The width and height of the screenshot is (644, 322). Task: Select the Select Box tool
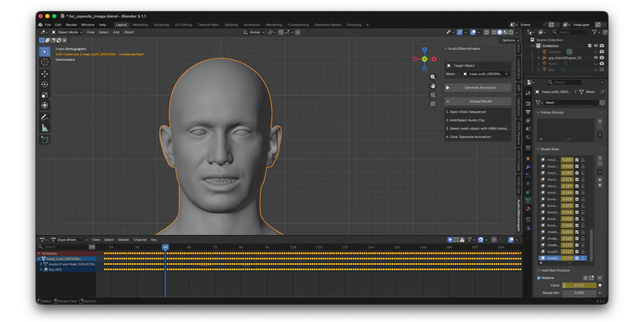[x=45, y=52]
